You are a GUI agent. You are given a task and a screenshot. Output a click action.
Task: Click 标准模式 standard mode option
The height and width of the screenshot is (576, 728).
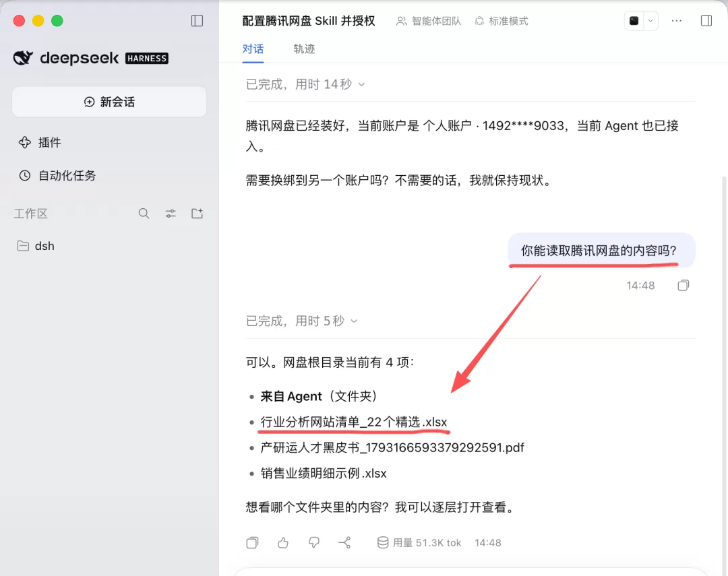point(502,21)
